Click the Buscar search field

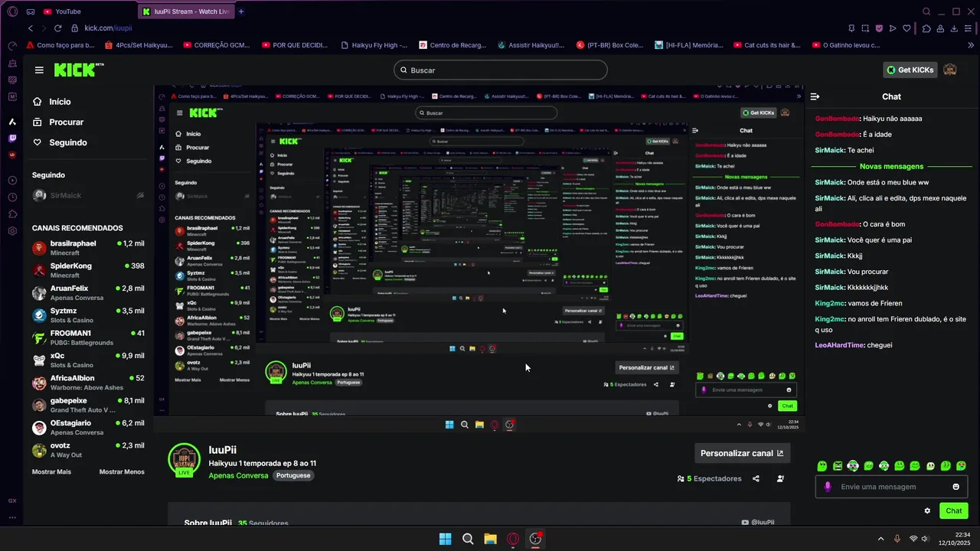[x=501, y=70]
